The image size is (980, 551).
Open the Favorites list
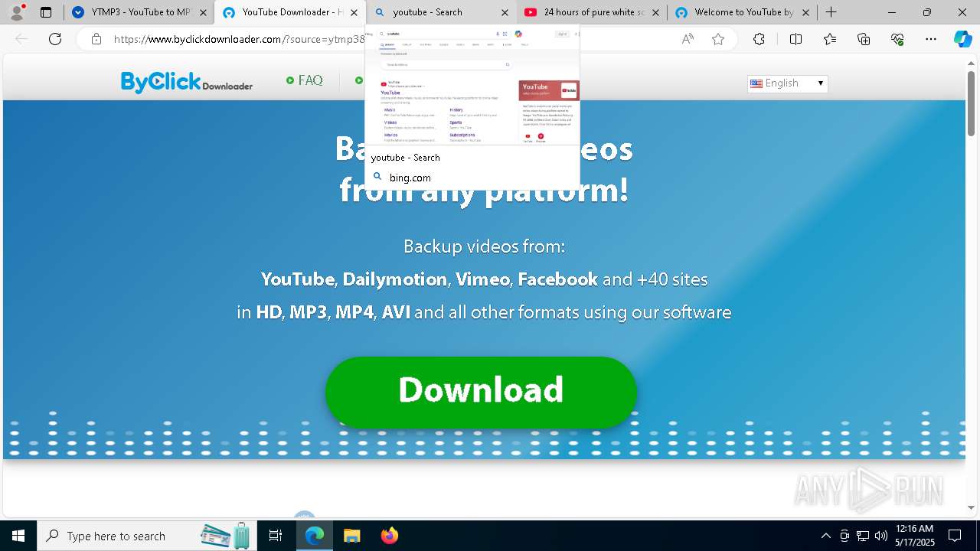pos(830,39)
